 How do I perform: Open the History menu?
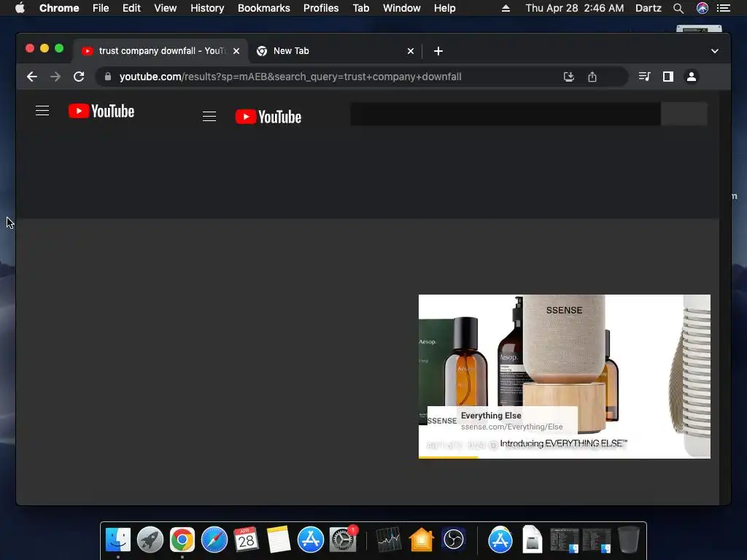(207, 8)
